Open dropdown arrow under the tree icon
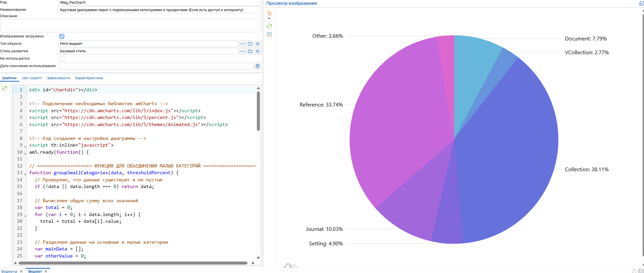The width and height of the screenshot is (644, 273). pyautogui.click(x=269, y=18)
